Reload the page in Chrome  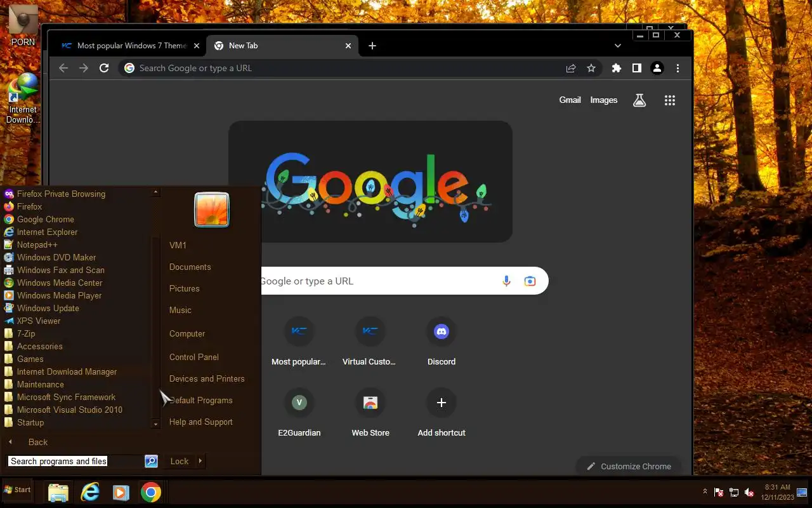click(104, 68)
